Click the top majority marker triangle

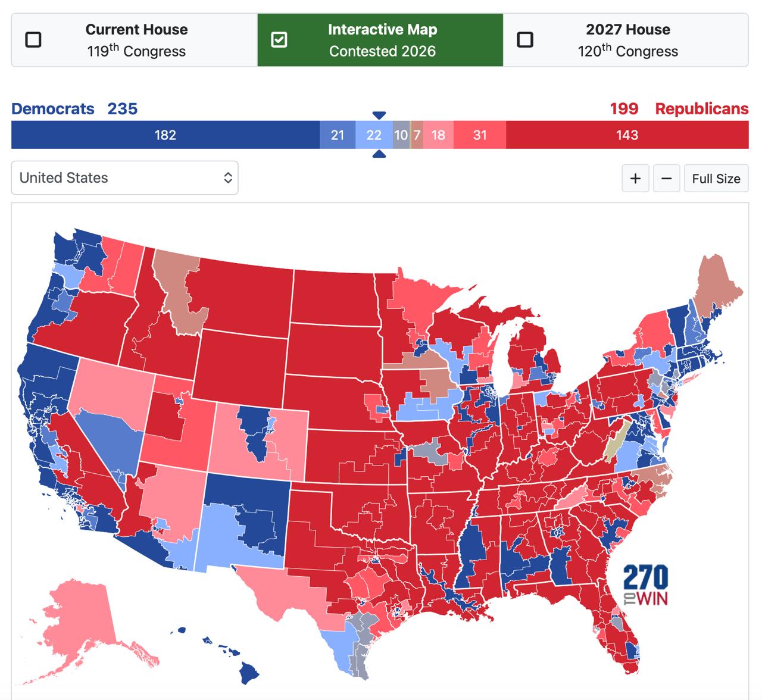pyautogui.click(x=379, y=115)
